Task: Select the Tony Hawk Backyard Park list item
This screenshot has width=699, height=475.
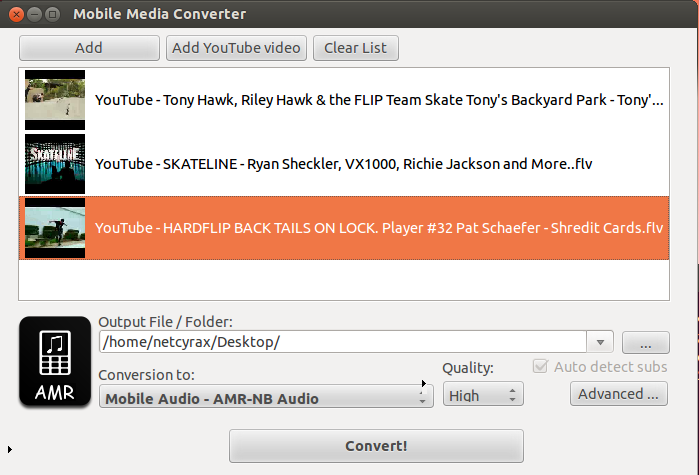Action: click(x=379, y=100)
